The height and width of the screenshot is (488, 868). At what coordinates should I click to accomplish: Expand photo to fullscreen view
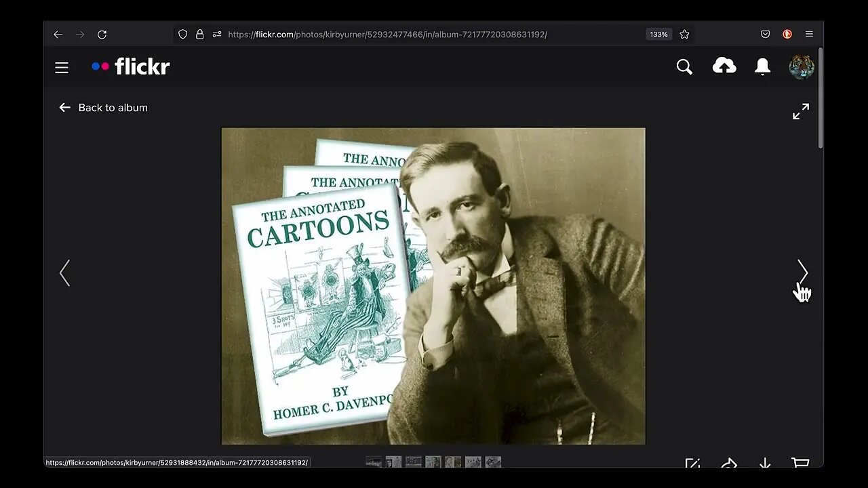tap(801, 111)
